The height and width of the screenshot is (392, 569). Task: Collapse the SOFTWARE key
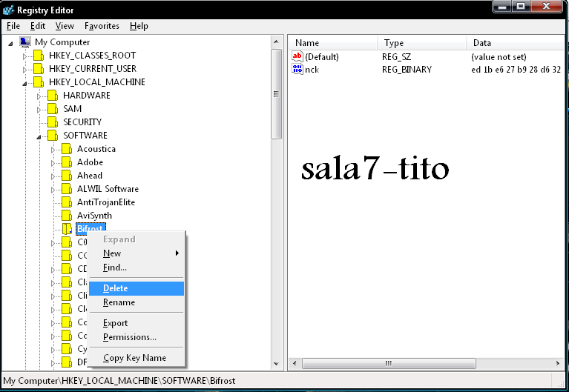coord(39,137)
